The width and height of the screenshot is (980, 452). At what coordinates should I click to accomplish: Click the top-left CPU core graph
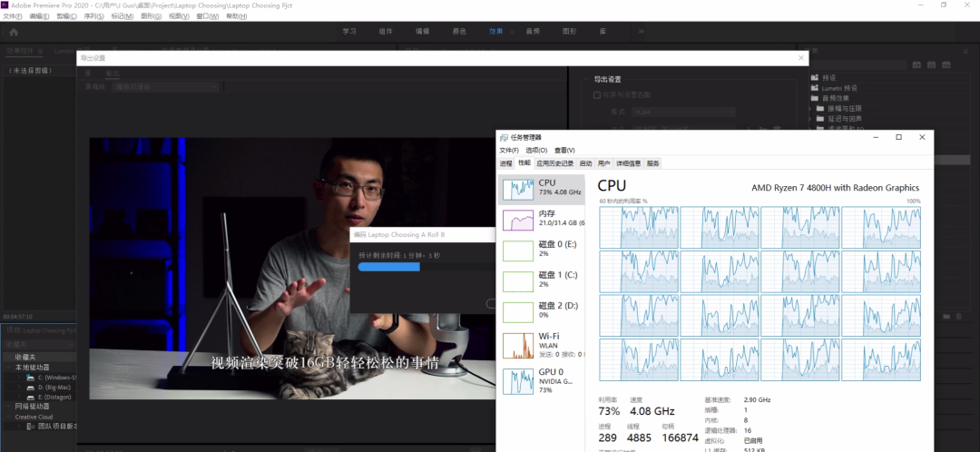click(639, 228)
